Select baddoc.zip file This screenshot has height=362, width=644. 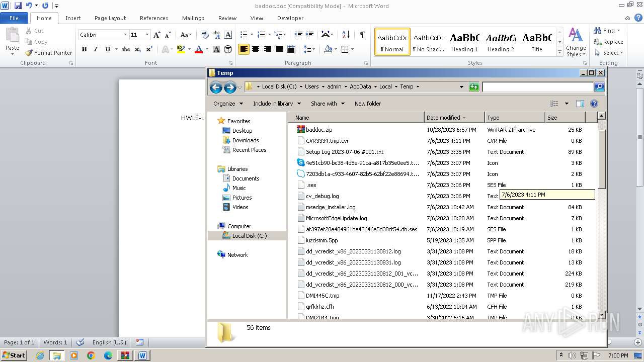click(319, 130)
